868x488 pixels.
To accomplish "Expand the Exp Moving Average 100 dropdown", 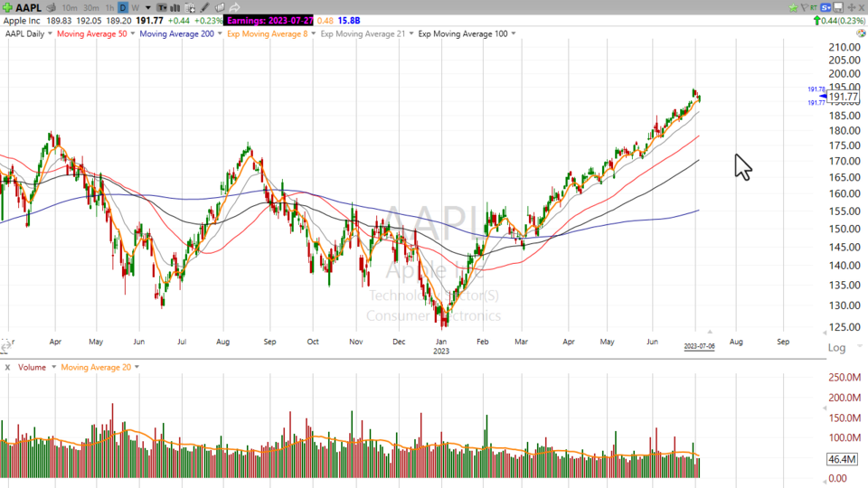I will click(514, 33).
